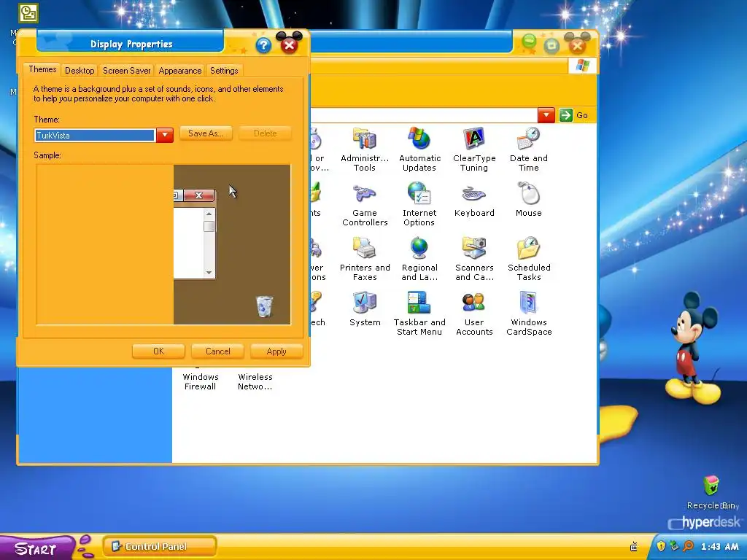Click the desktop icon at top-left corner
Screen dimensions: 747x560
28,13
